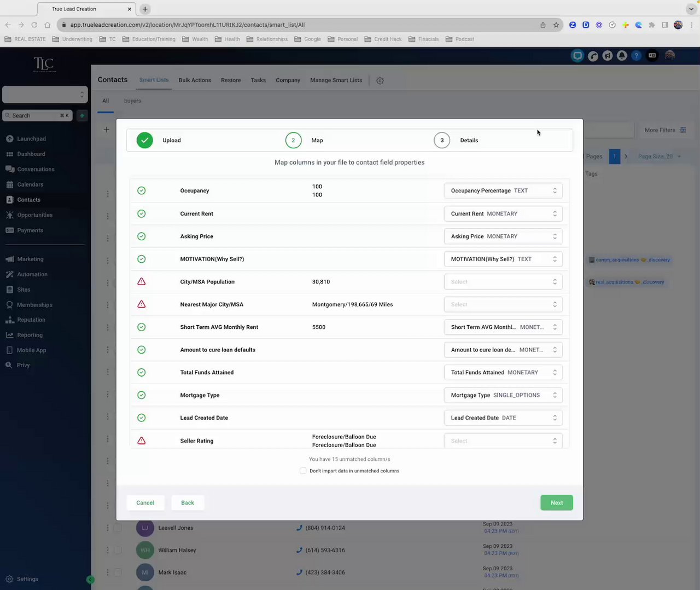
Task: Open Memberships section
Action: [29, 305]
